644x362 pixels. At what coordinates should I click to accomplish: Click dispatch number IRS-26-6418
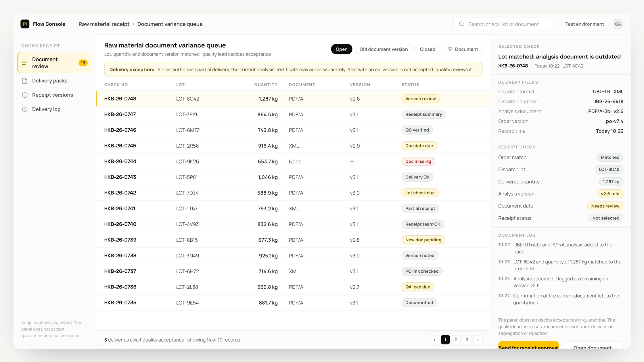click(x=609, y=101)
